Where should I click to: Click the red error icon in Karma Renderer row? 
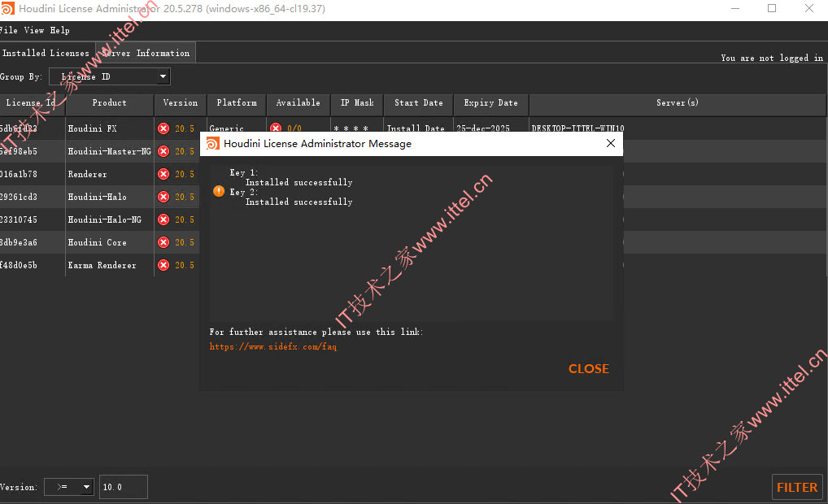[x=163, y=265]
